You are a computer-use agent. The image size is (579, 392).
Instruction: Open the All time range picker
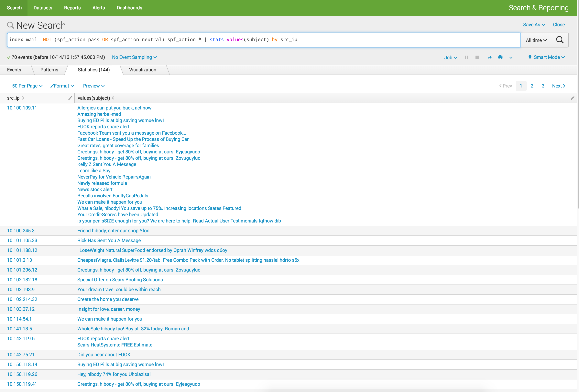coord(536,40)
